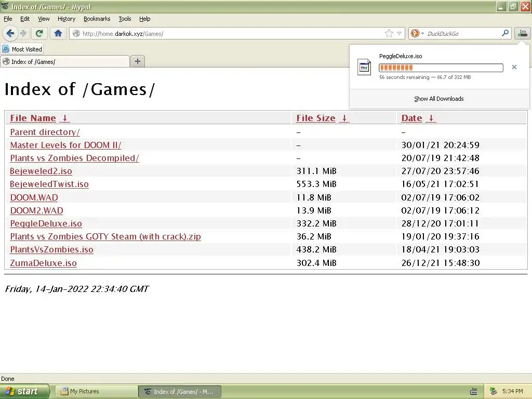Image resolution: width=532 pixels, height=399 pixels.
Task: Sort by File Name column header
Action: (x=33, y=118)
